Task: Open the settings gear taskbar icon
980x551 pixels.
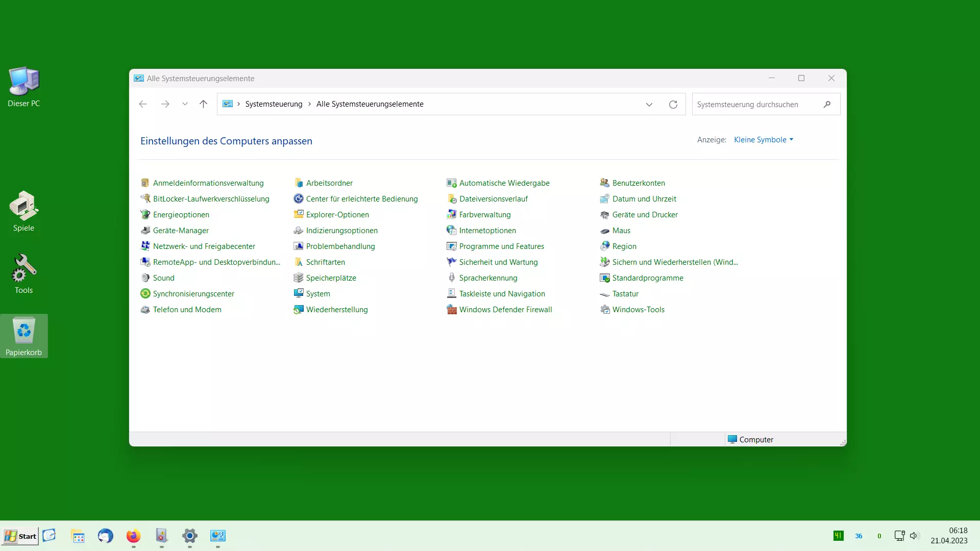Action: pyautogui.click(x=189, y=536)
